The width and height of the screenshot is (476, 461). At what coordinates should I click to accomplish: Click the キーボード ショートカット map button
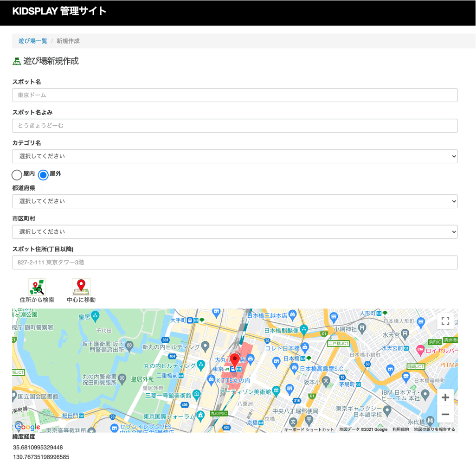pos(309,429)
